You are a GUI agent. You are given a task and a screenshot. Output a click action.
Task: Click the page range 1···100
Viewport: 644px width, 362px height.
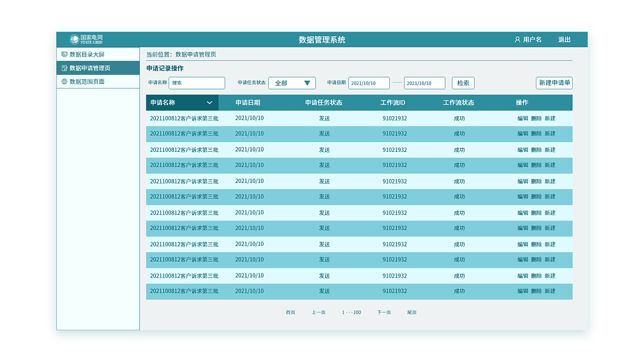coord(352,312)
